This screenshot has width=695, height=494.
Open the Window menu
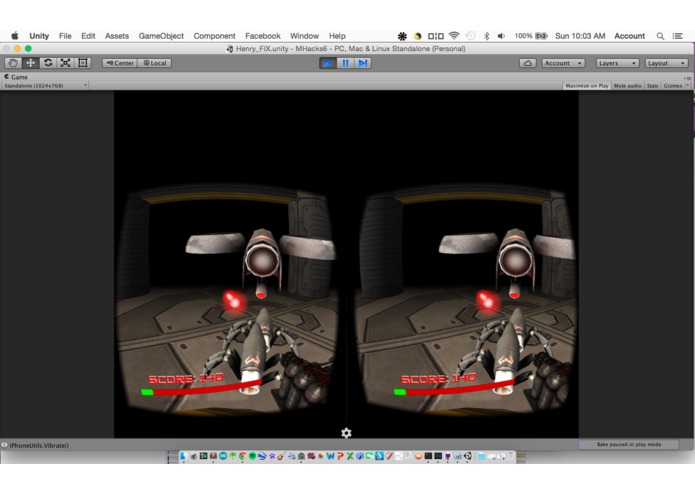[305, 36]
